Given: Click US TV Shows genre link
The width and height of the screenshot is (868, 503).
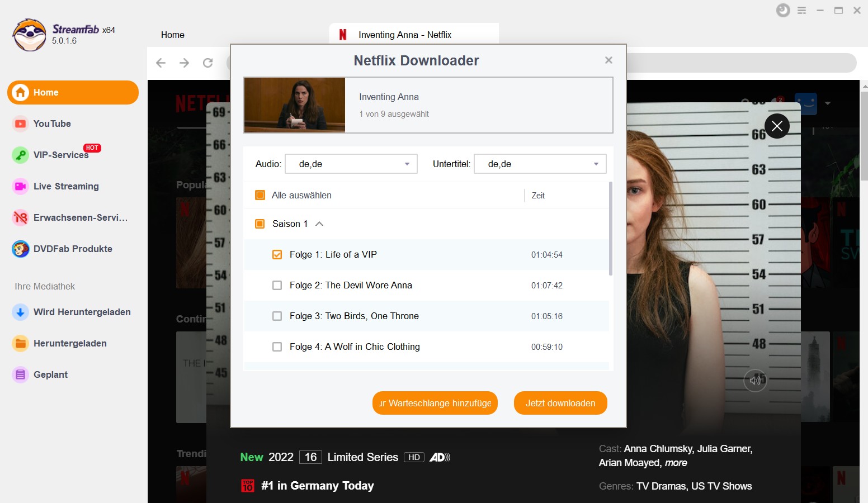Looking at the screenshot, I should tap(721, 486).
